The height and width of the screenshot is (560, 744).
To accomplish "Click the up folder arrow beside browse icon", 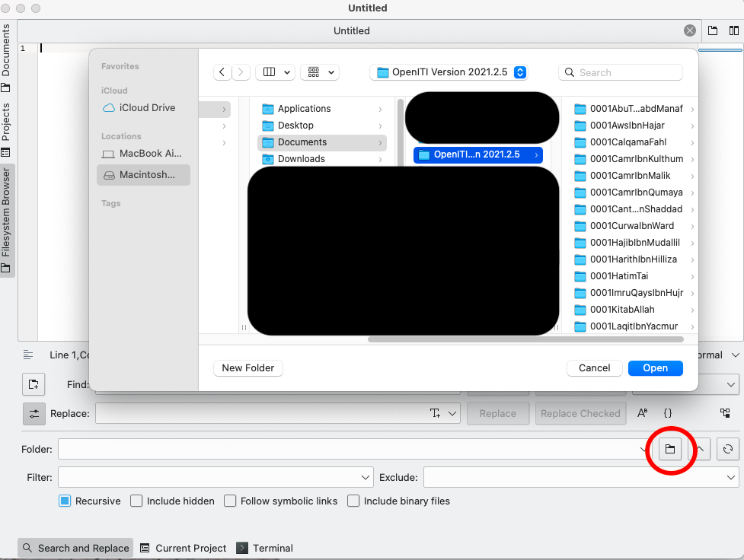I will click(x=700, y=450).
